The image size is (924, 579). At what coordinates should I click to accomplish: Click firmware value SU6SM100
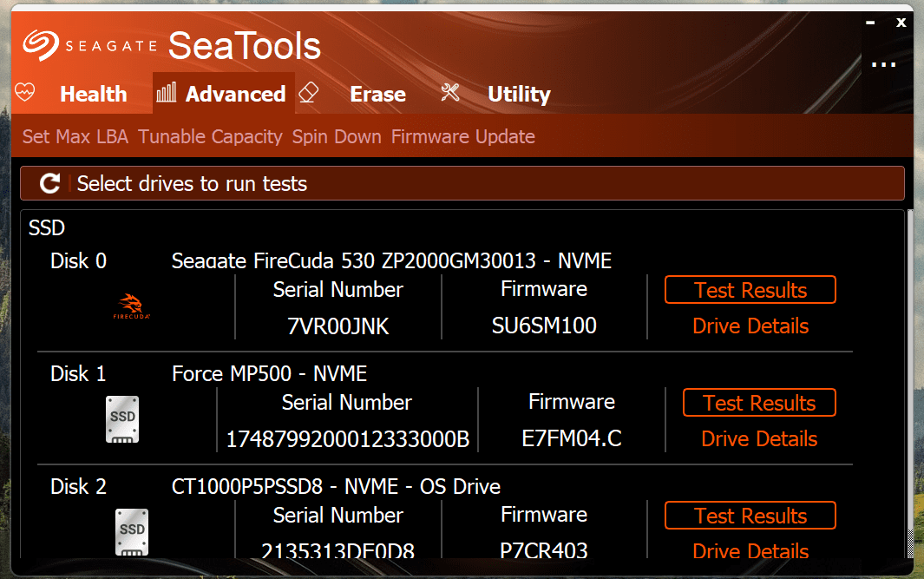tap(544, 326)
